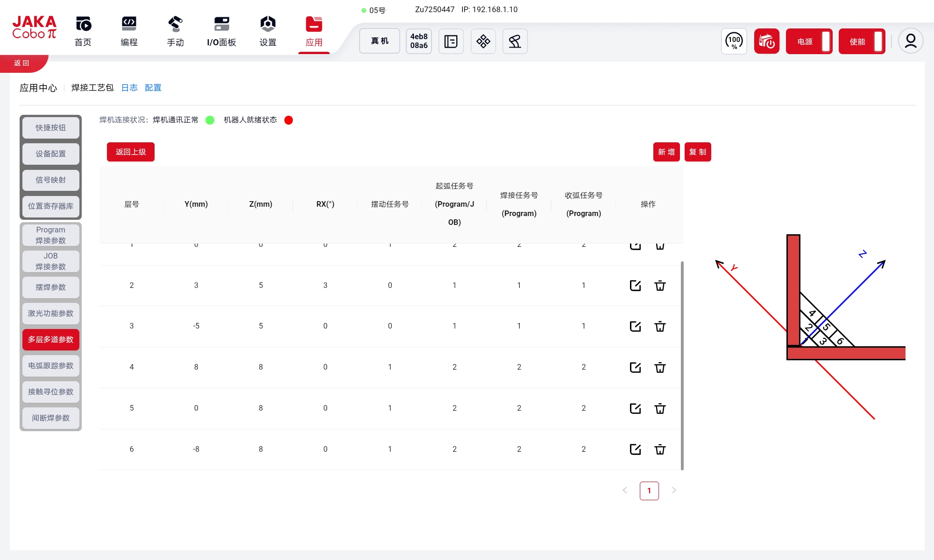Click the four-diamond coordinate icon

pos(483,42)
